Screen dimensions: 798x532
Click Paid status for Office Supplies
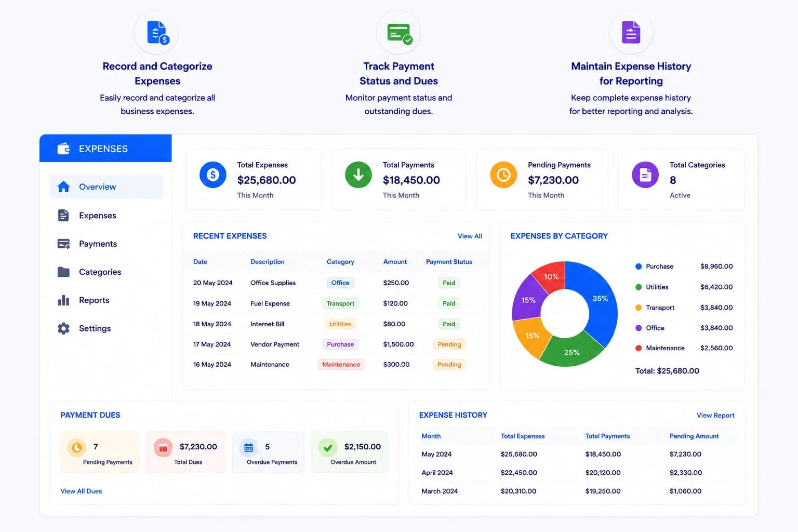(449, 283)
